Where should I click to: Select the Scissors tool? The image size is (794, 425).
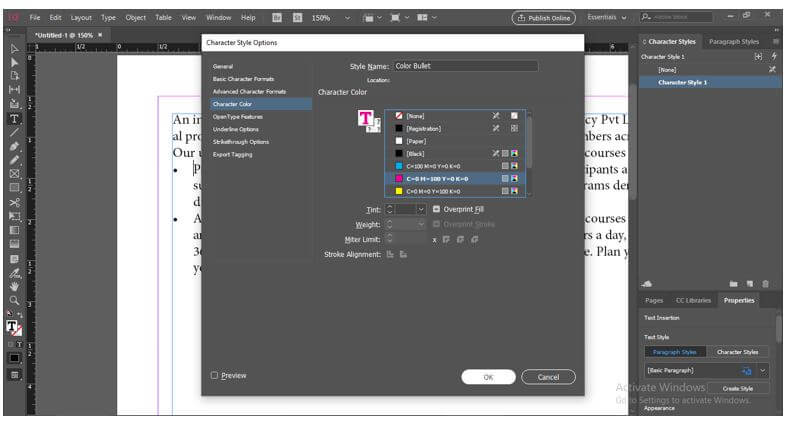14,203
